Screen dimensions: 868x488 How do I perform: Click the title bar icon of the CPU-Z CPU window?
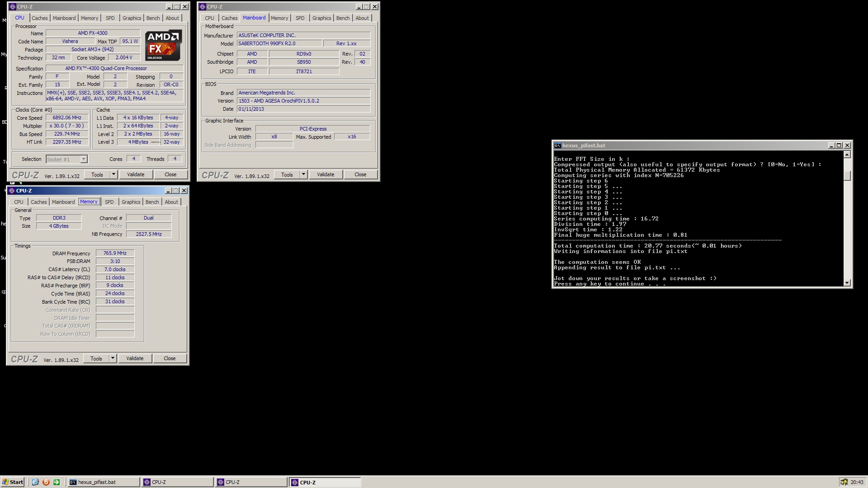click(x=13, y=7)
